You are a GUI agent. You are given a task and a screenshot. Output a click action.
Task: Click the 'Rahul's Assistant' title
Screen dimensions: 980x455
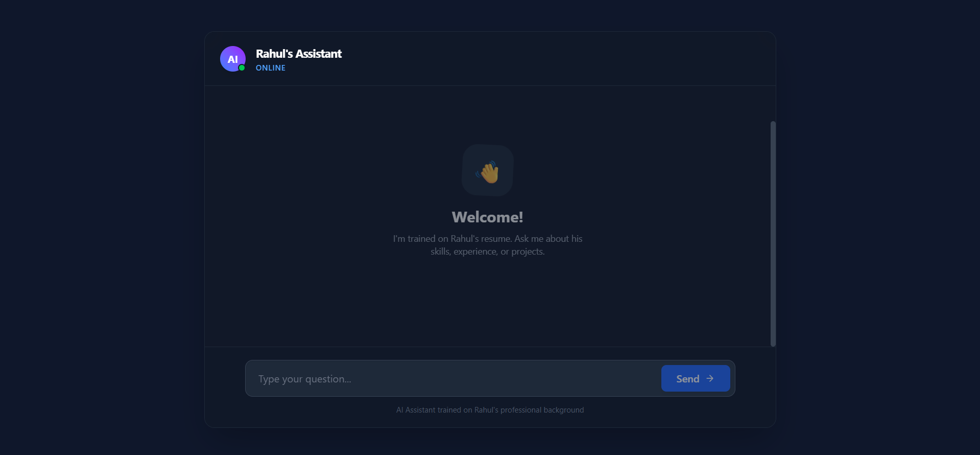pyautogui.click(x=298, y=54)
